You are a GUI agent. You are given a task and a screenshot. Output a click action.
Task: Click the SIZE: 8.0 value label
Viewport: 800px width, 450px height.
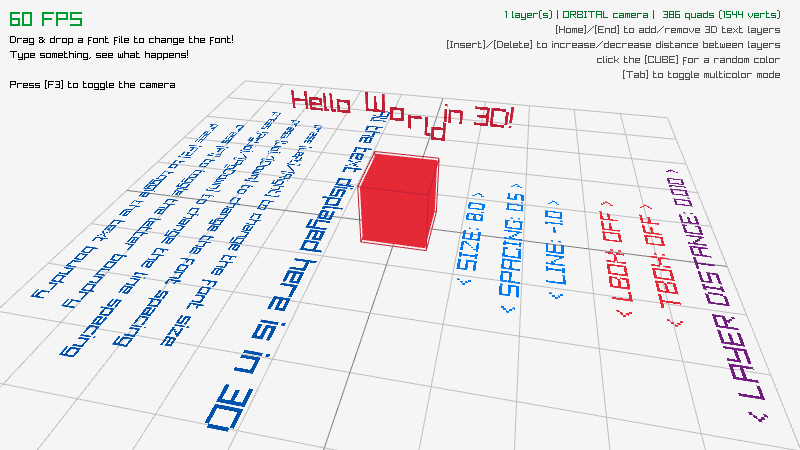(472, 233)
